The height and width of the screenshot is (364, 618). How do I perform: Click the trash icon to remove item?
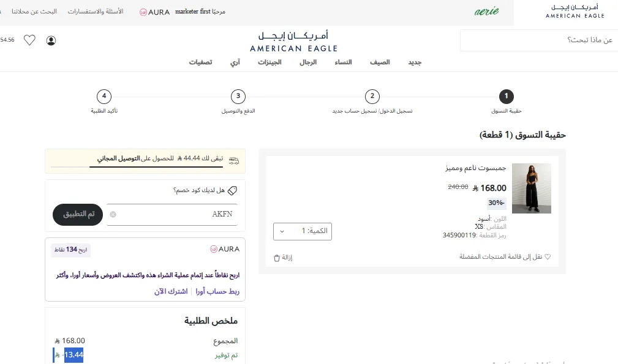point(277,258)
